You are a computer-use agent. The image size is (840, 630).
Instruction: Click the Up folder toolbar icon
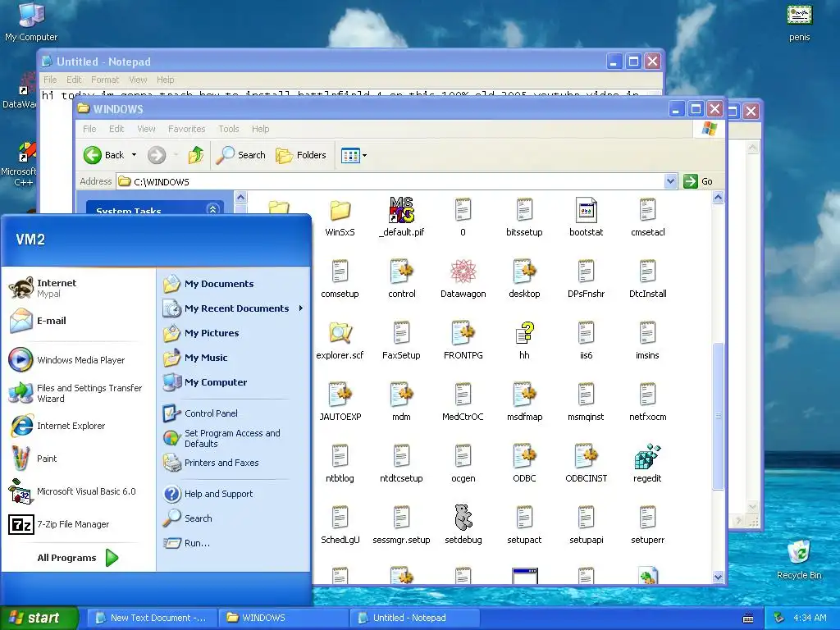click(x=195, y=155)
